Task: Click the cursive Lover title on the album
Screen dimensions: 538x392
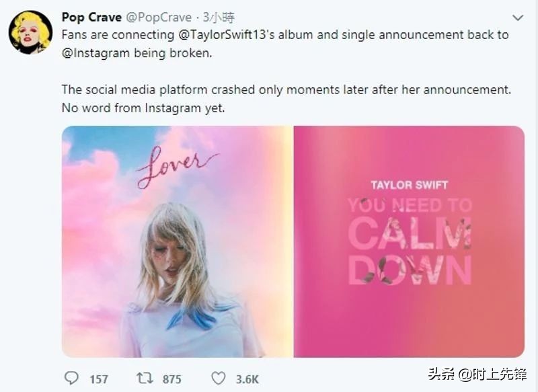Action: 176,168
